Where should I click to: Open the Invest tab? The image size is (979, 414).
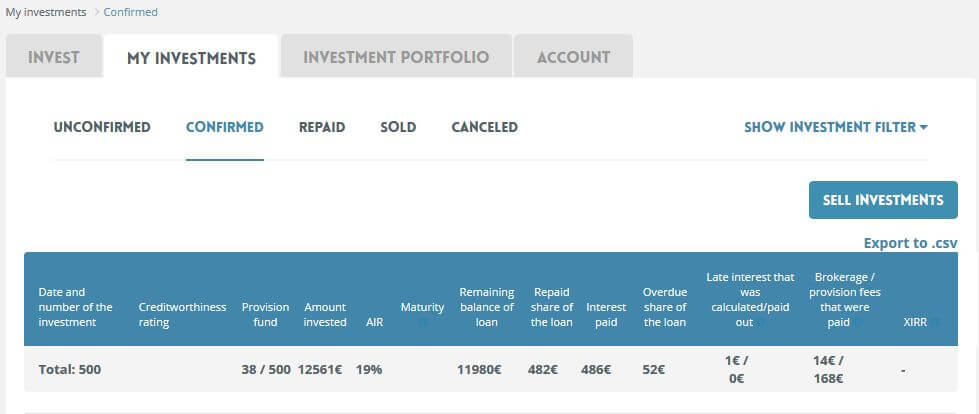click(54, 57)
